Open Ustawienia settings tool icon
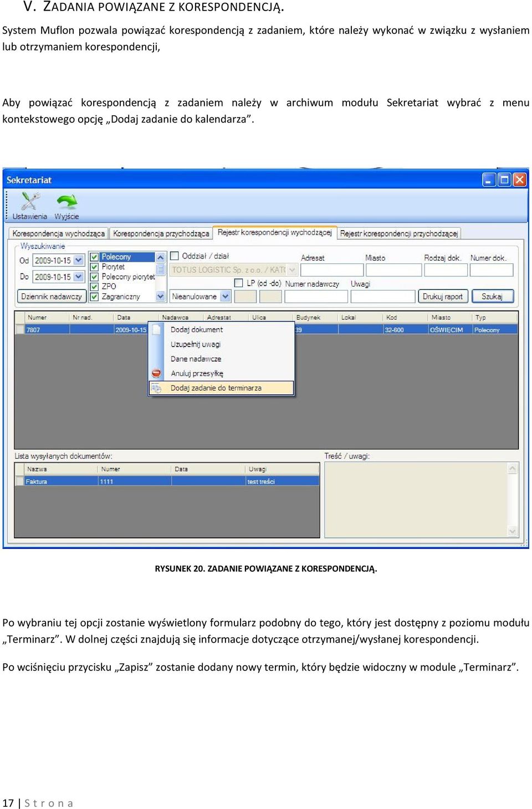 [30, 201]
